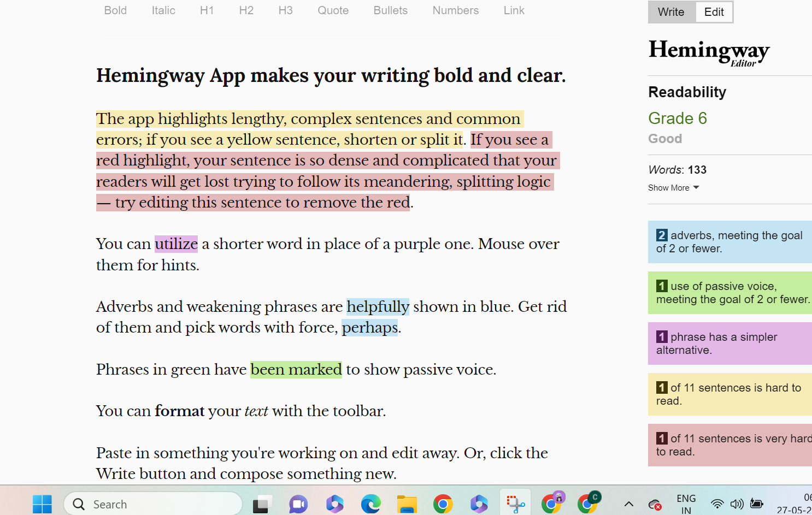
Task: Open the first Google Chrome taskbar icon
Action: tap(443, 504)
